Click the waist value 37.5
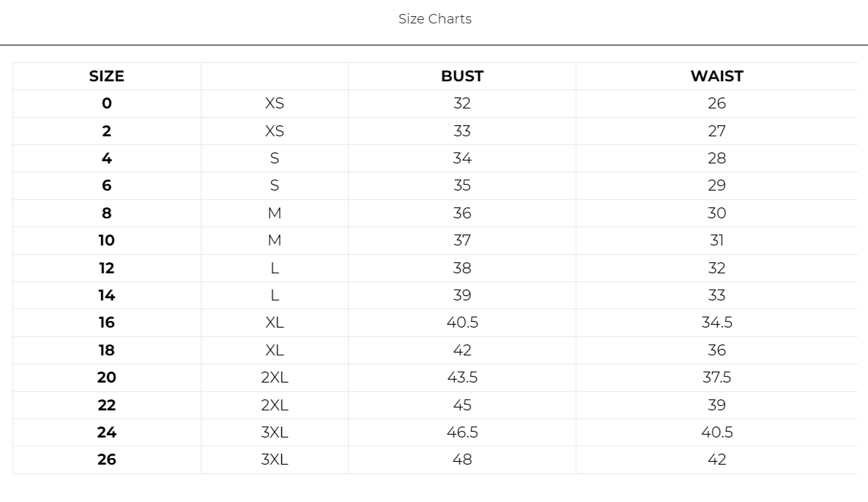This screenshot has height=502, width=868. point(717,377)
